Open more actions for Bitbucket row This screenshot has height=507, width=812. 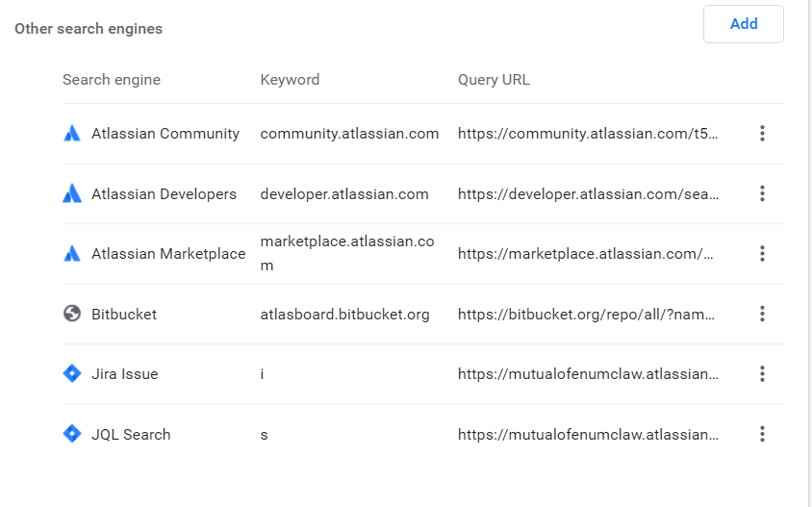(x=762, y=314)
